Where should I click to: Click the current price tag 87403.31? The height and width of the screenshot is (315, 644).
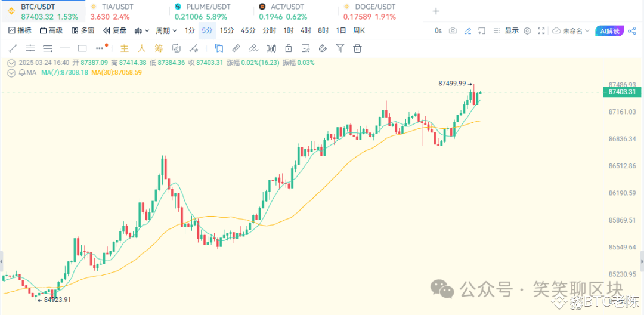(x=622, y=92)
